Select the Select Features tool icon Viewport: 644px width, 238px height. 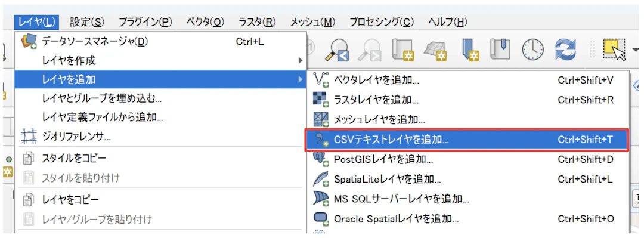(x=614, y=50)
